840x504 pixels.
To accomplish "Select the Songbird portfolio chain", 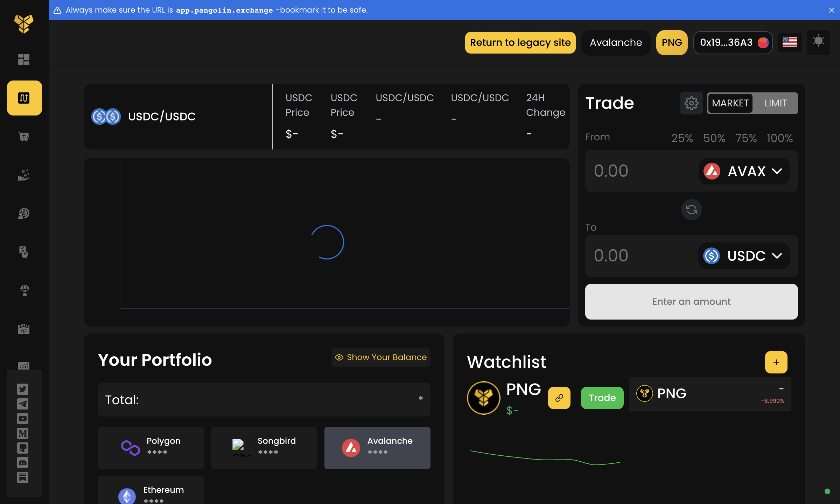I will 264,448.
